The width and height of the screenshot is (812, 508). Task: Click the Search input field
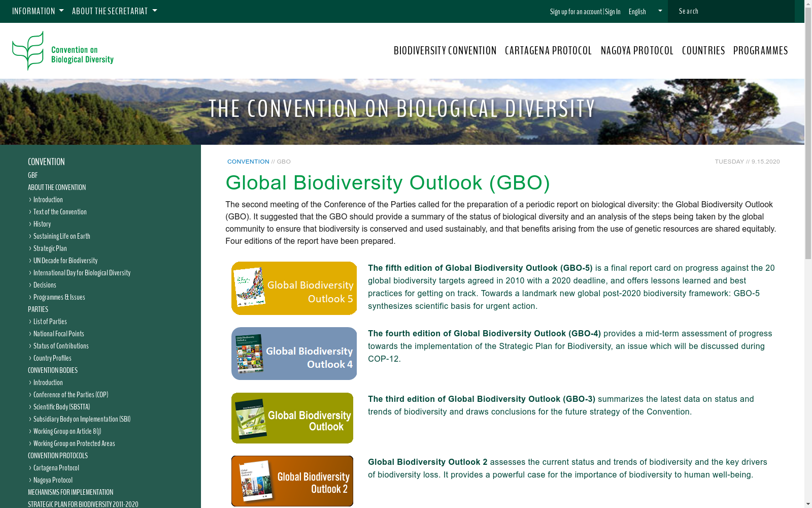(x=731, y=11)
